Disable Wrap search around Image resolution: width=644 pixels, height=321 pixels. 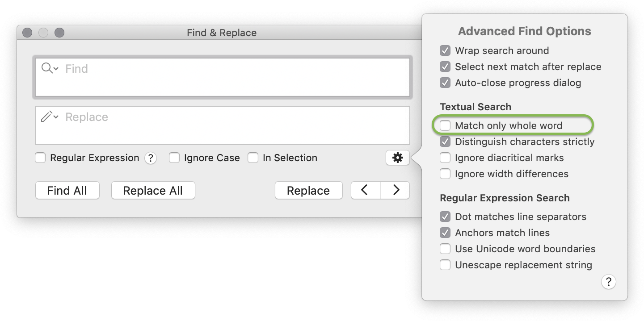(445, 50)
